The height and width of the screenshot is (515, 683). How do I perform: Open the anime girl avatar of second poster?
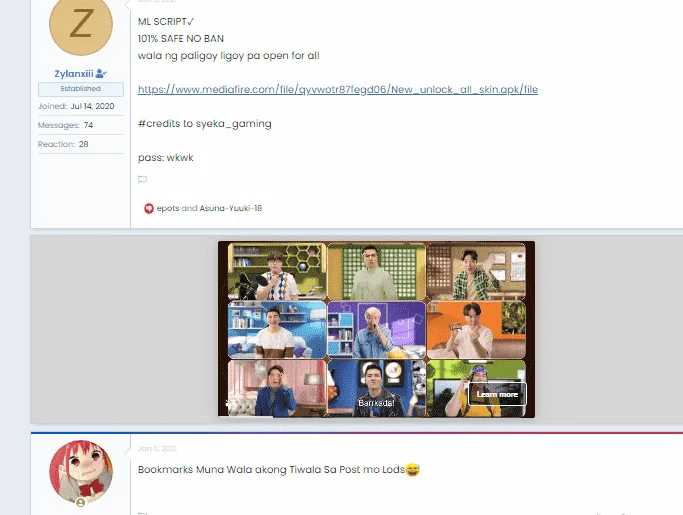[81, 472]
